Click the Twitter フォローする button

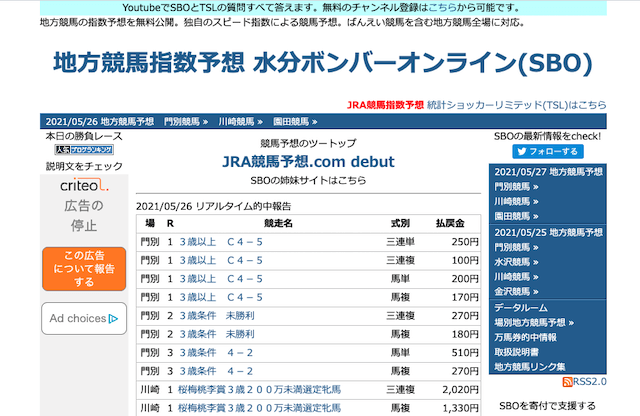point(548,151)
